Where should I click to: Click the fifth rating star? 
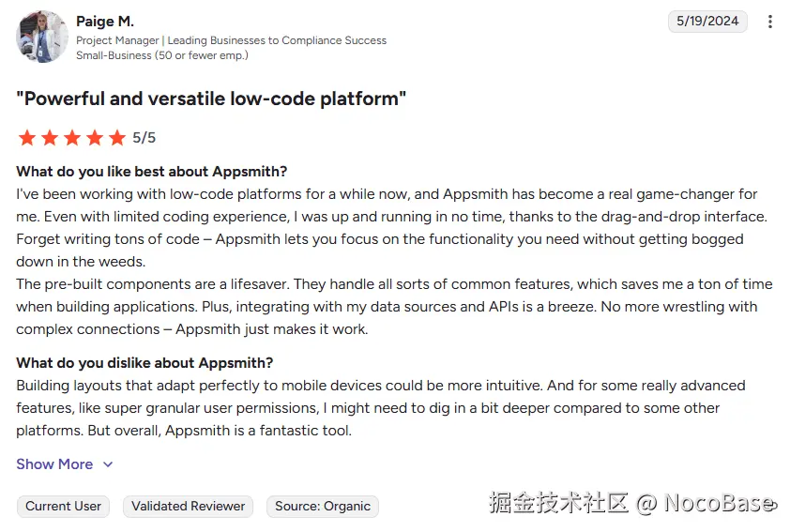pyautogui.click(x=117, y=138)
